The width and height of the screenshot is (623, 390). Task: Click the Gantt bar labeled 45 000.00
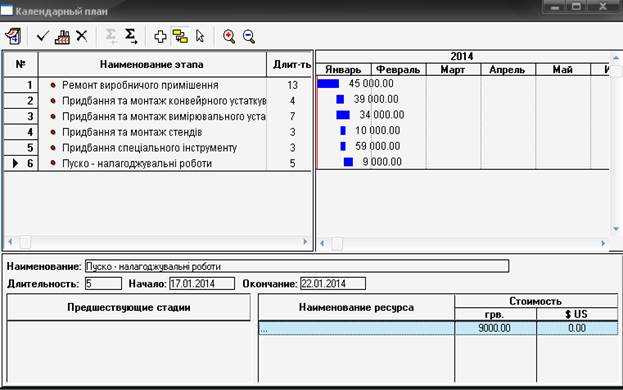point(328,84)
